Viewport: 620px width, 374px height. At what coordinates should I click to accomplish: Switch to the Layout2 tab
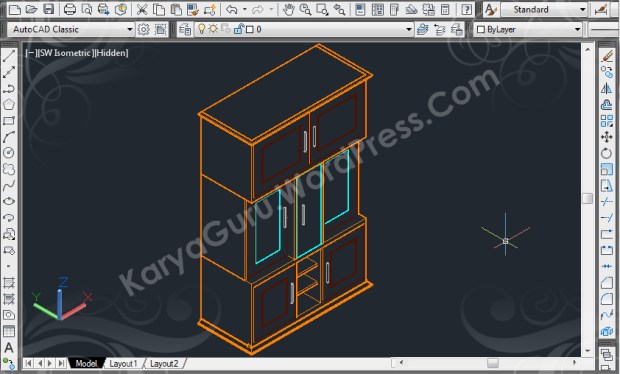click(164, 363)
